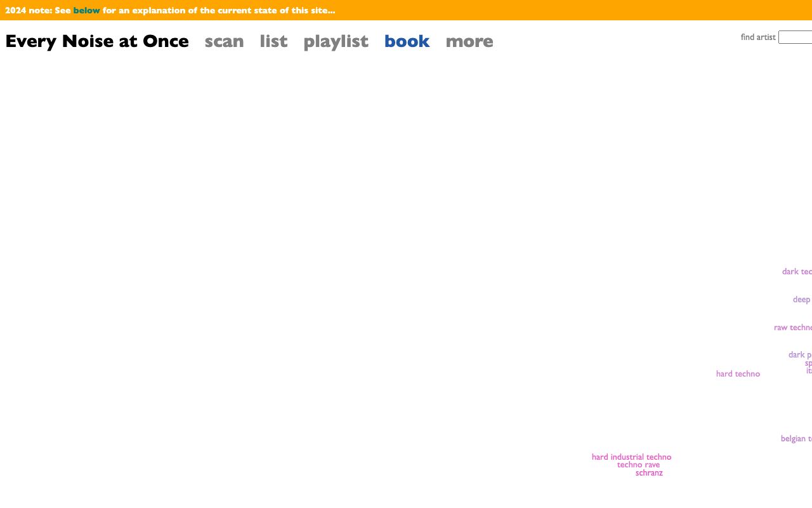812x508 pixels.
Task: Open the Every Noise at Once home title
Action: click(97, 41)
